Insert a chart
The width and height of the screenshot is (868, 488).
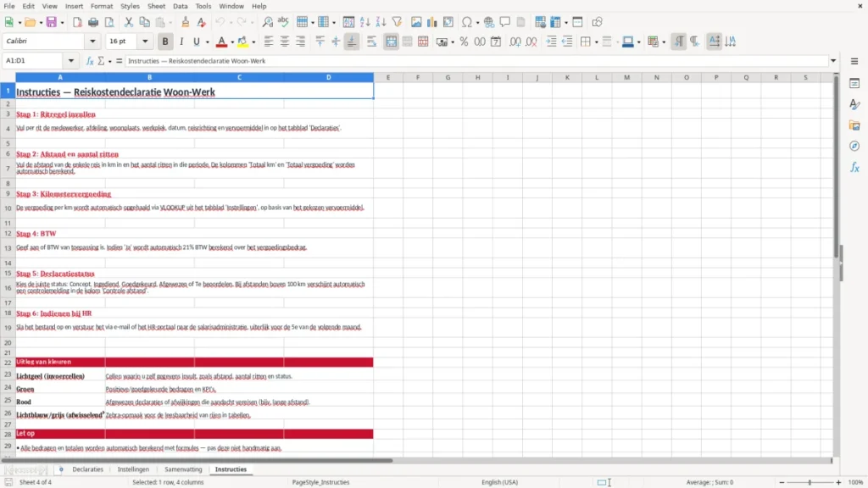tap(432, 22)
